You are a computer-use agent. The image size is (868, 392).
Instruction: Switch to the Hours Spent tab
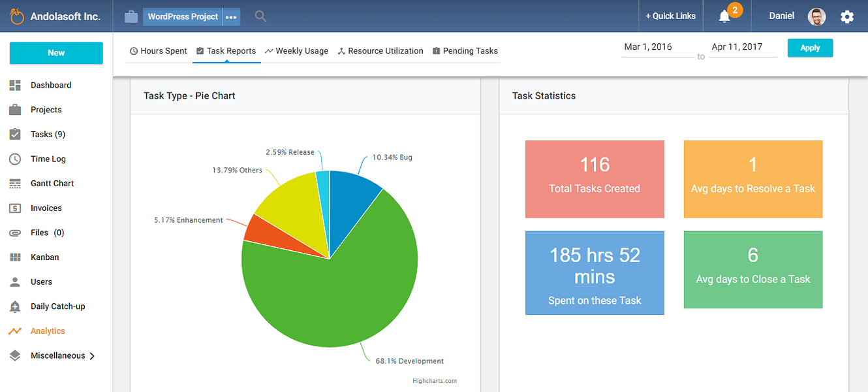pyautogui.click(x=159, y=51)
